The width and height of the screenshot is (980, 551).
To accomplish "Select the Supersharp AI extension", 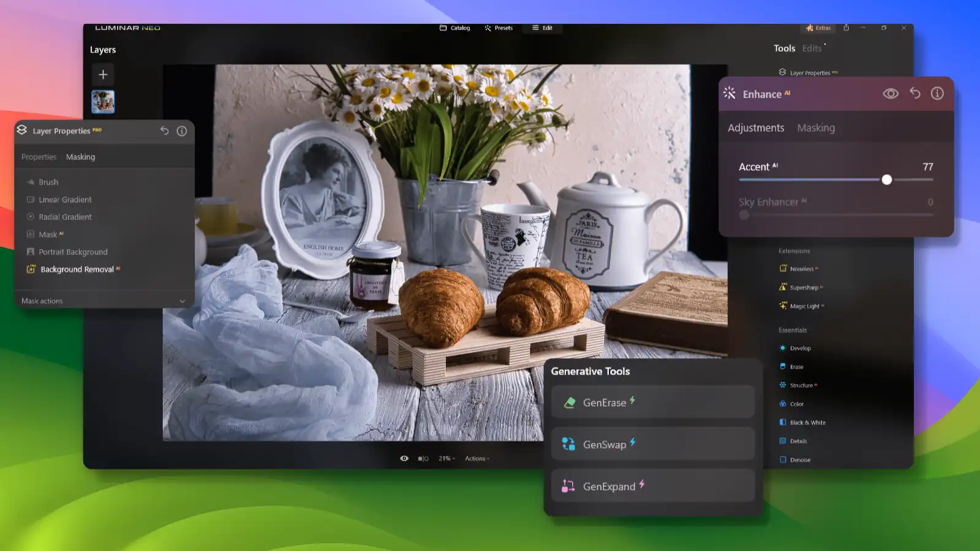I will [x=805, y=287].
